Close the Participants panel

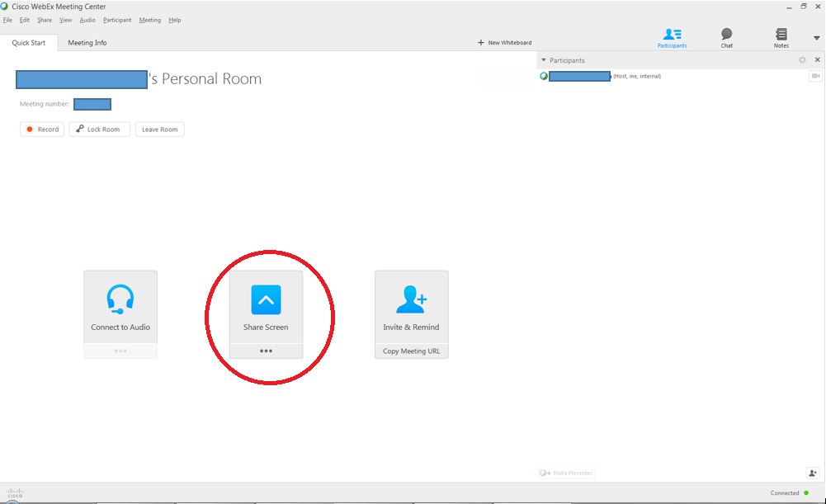pyautogui.click(x=818, y=60)
